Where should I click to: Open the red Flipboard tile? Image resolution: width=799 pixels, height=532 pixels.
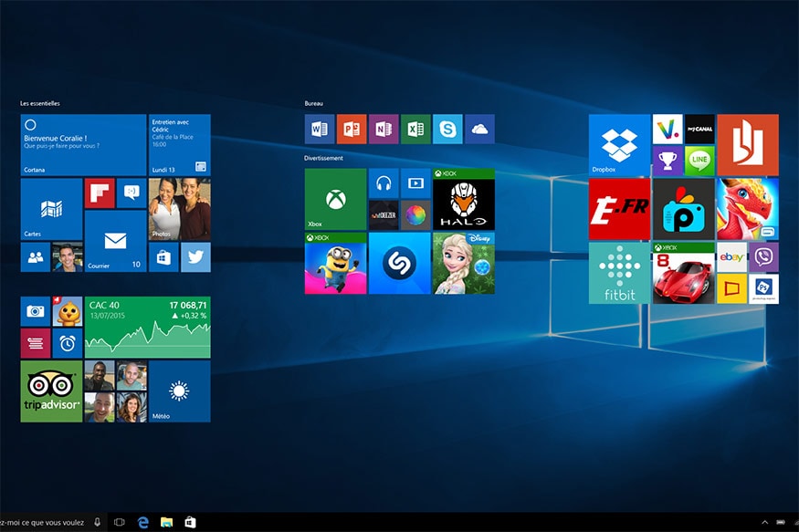(x=100, y=193)
